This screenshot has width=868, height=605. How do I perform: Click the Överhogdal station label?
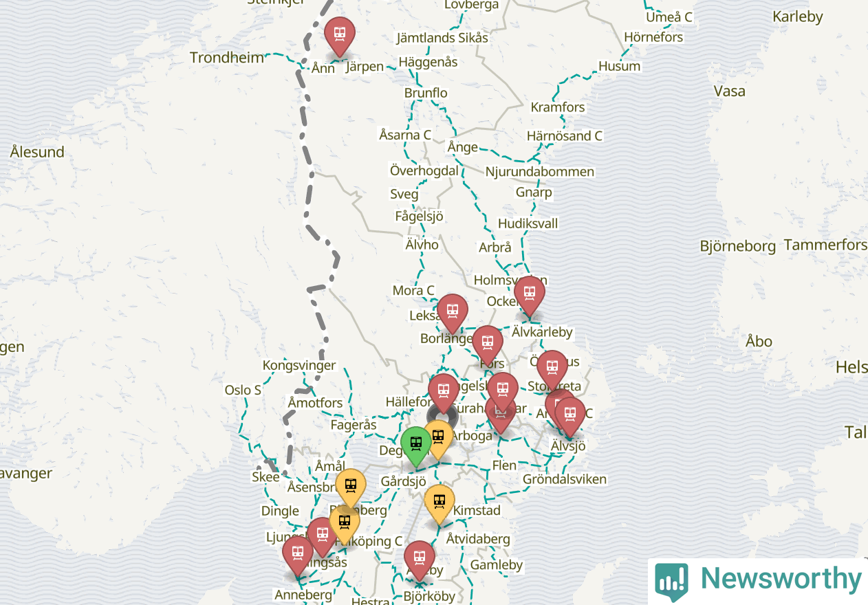coord(424,170)
